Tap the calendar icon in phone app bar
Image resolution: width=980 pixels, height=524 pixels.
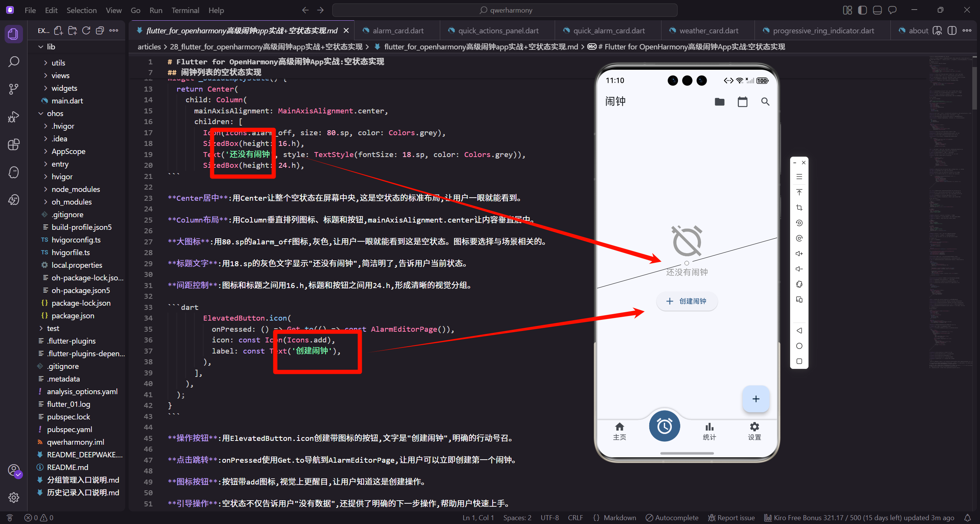coord(743,102)
